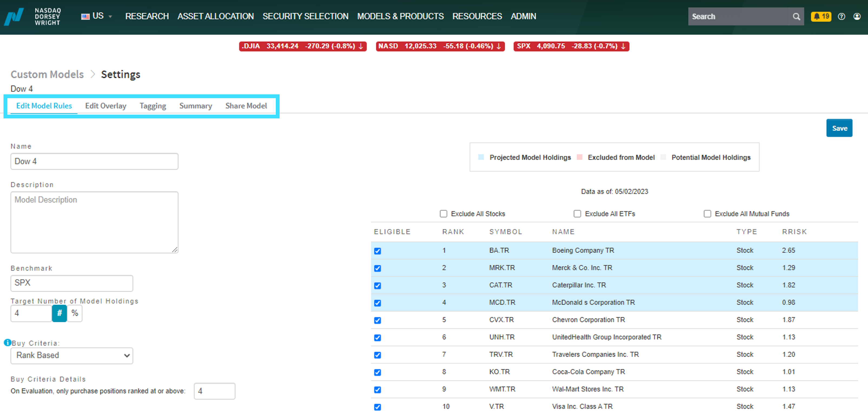868x415 pixels.
Task: Expand the Buy Criteria Rank Based dropdown
Action: [x=72, y=356]
